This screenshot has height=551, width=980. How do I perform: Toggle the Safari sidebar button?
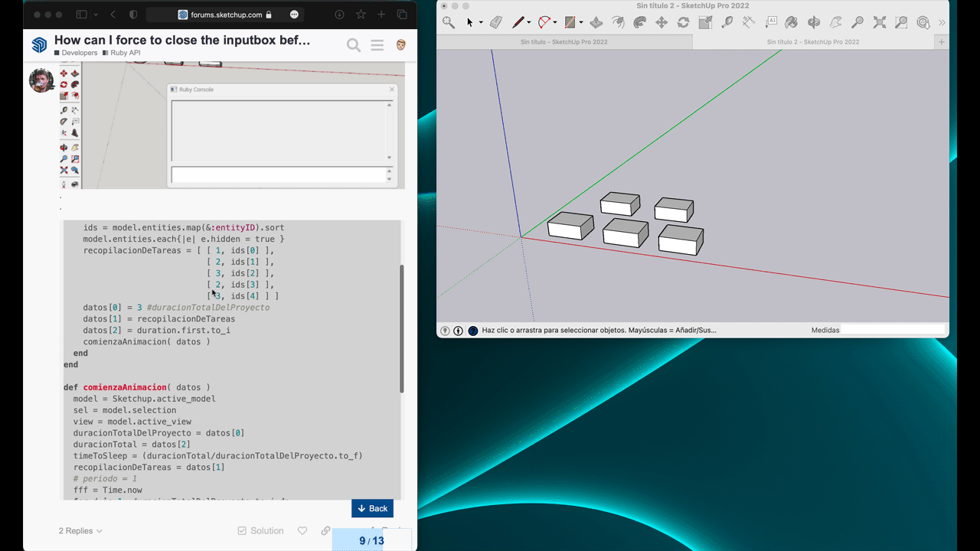[x=82, y=15]
